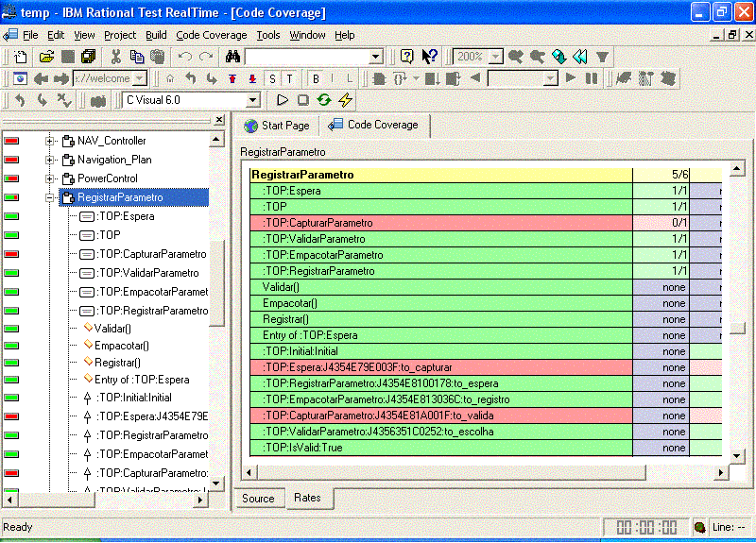The height and width of the screenshot is (543, 756).
Task: Click the lightning bolt Execute icon
Action: [345, 100]
